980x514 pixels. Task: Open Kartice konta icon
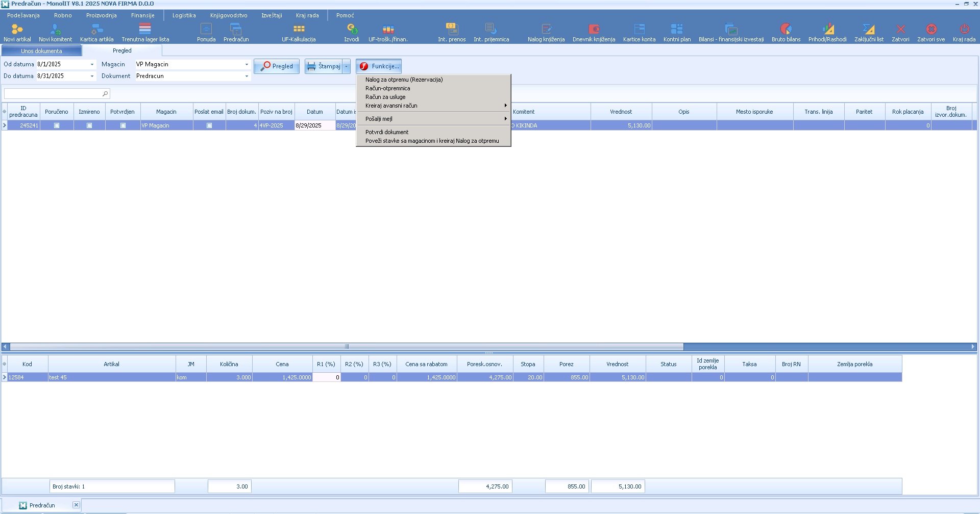pos(639,29)
